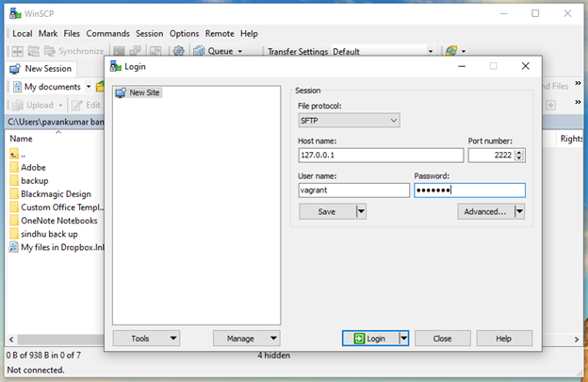Click the Name column header
588x382 pixels.
pyautogui.click(x=21, y=139)
